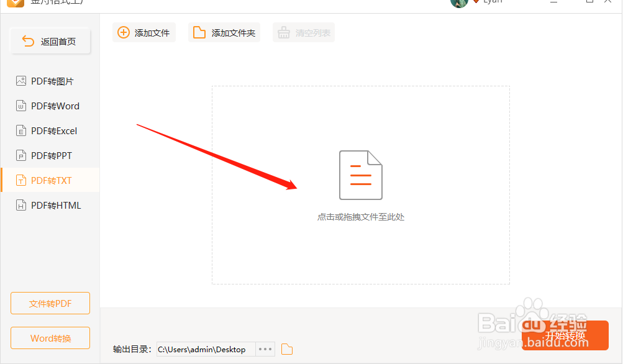The height and width of the screenshot is (364, 623).
Task: Open PDF转HTML conversion mode
Action: pos(50,206)
